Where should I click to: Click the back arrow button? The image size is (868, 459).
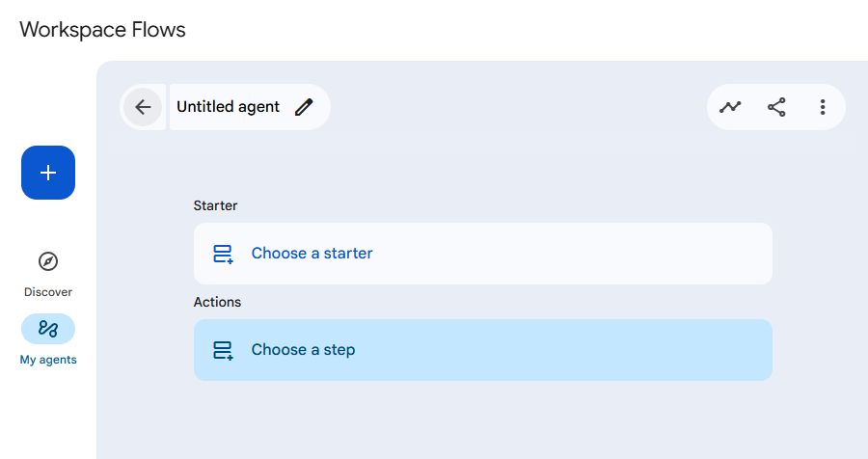pyautogui.click(x=143, y=107)
